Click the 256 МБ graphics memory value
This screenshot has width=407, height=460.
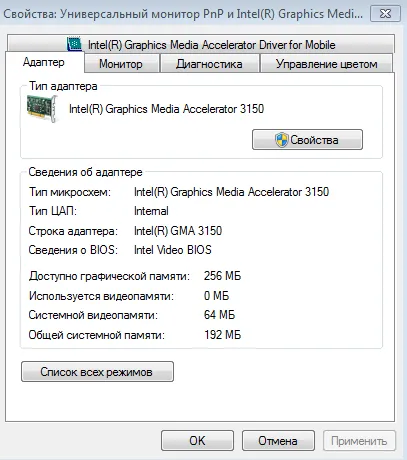click(222, 276)
